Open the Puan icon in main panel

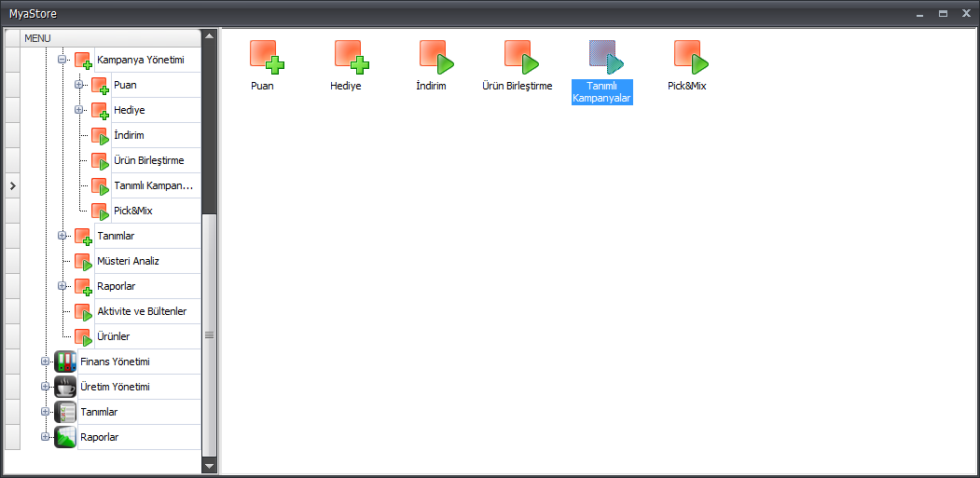[267, 57]
